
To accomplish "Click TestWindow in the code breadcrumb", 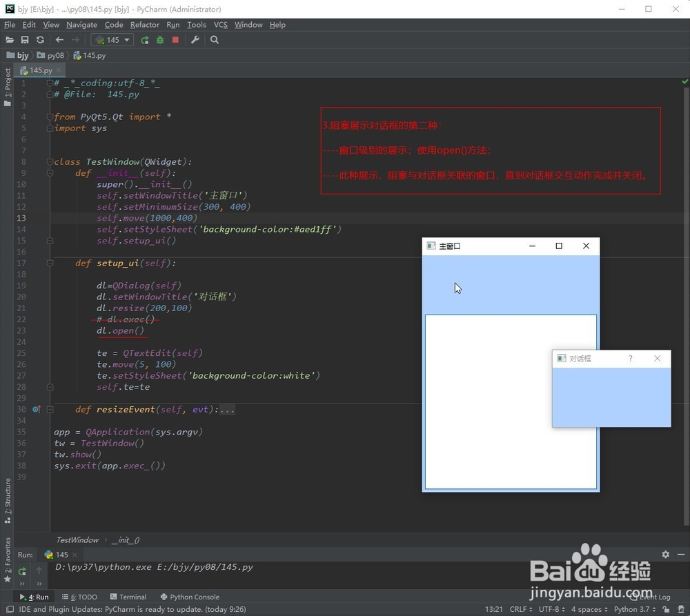I will click(x=77, y=540).
